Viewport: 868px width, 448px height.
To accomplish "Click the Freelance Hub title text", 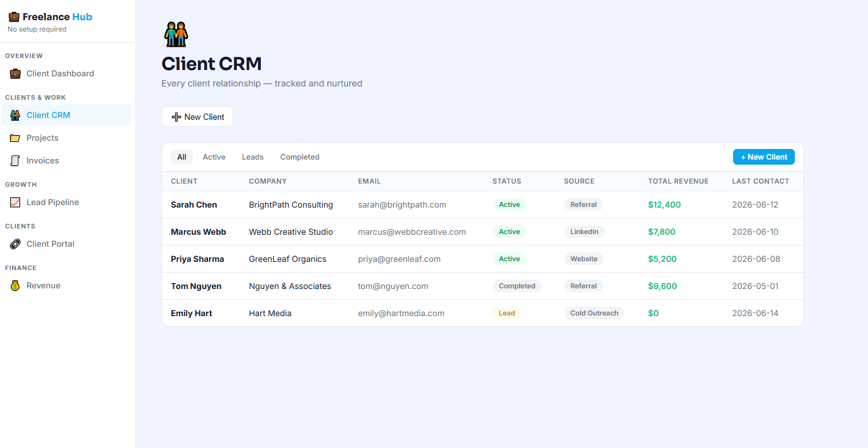I will pyautogui.click(x=57, y=17).
